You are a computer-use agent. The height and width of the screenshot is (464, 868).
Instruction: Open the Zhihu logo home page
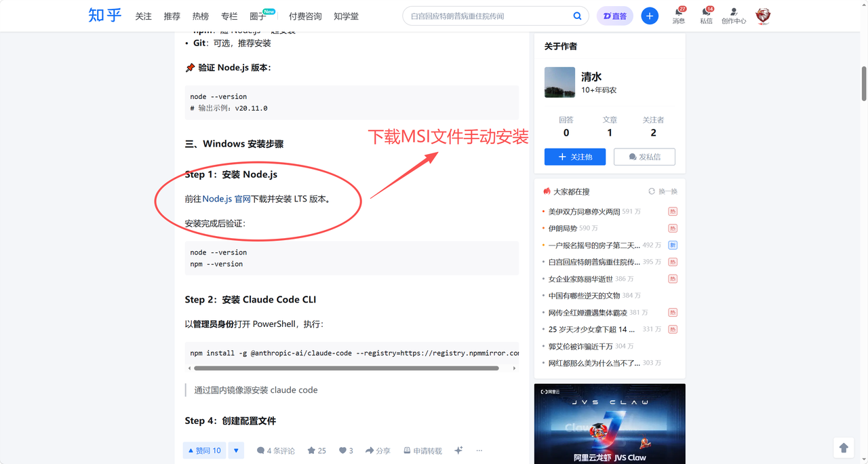(105, 15)
